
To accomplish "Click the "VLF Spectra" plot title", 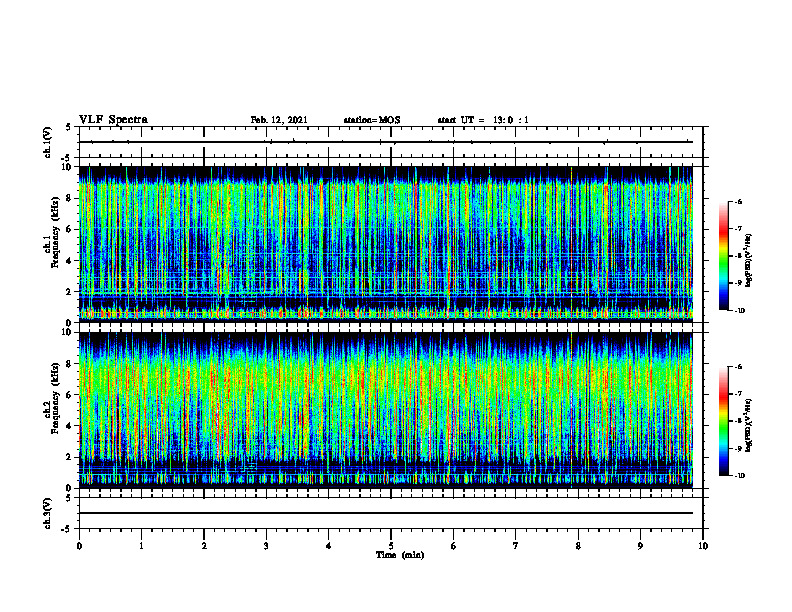I will click(113, 120).
